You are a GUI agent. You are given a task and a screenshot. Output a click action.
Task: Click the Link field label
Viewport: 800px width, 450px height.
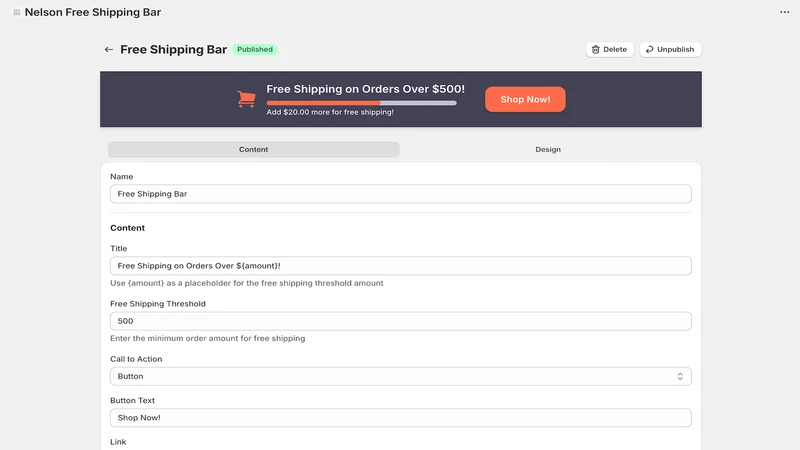coord(118,442)
